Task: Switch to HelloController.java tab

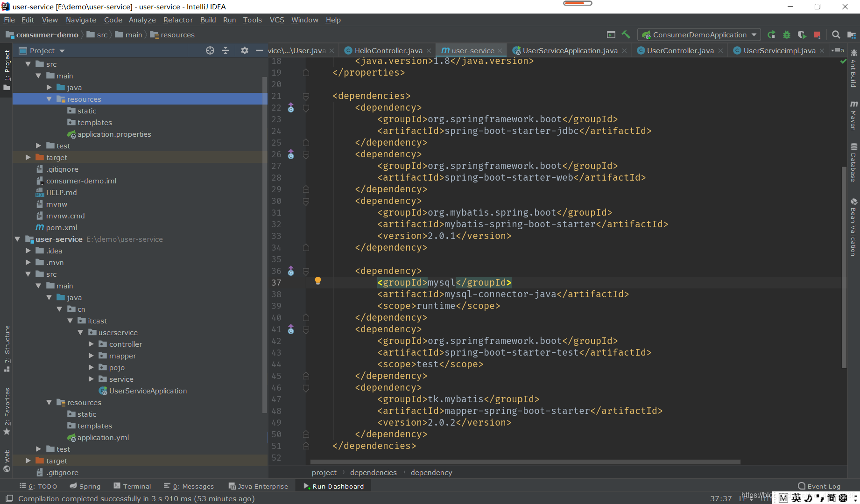Action: pyautogui.click(x=388, y=50)
